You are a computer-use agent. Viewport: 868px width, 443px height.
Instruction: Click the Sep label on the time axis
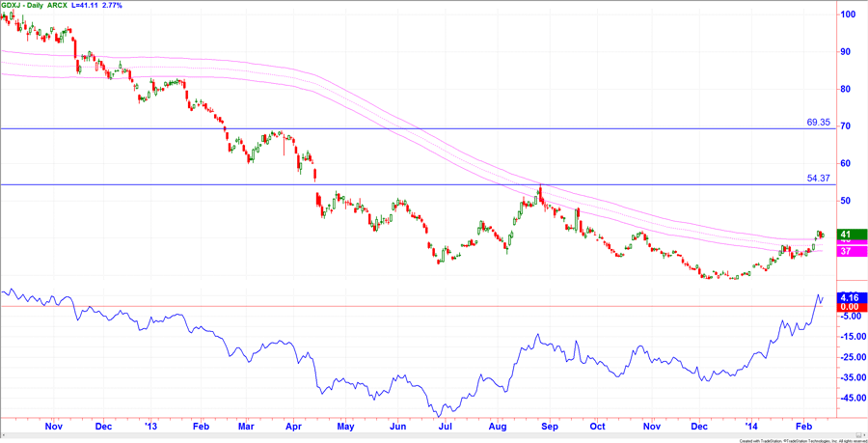tap(550, 424)
